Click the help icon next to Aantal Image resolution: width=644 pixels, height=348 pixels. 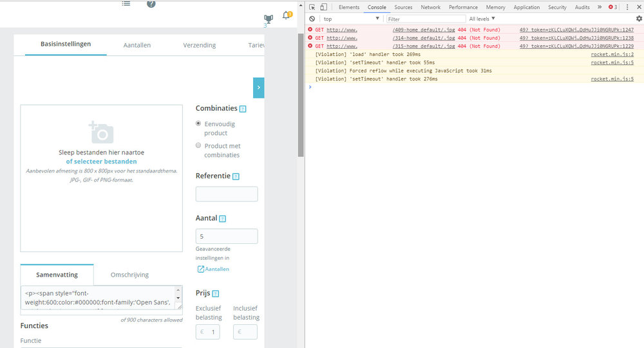[223, 219]
